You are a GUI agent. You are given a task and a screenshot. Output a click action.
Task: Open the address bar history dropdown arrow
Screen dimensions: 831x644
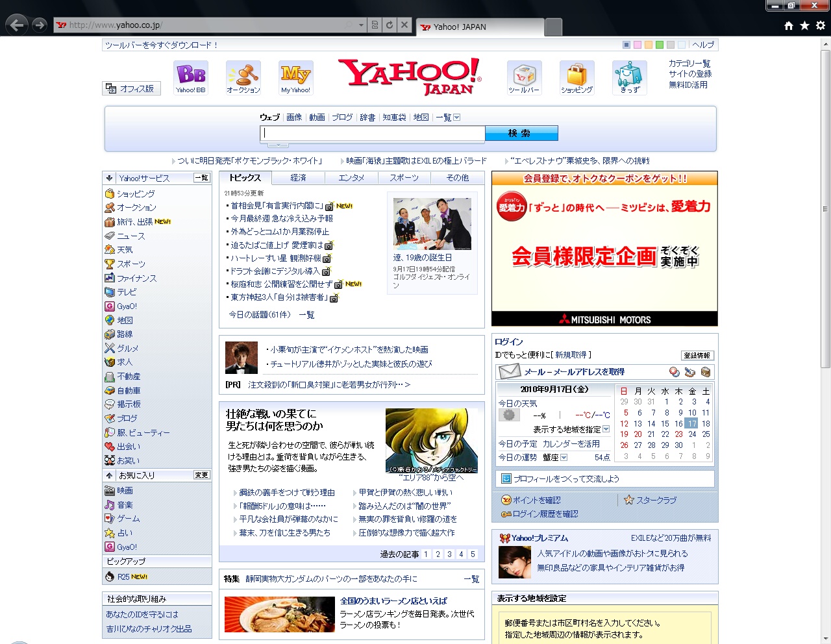point(361,25)
